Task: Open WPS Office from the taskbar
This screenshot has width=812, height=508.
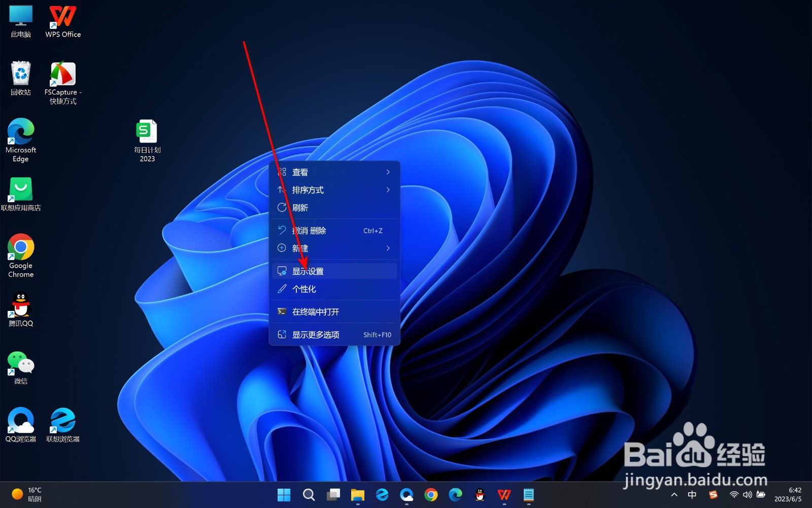Action: point(504,495)
